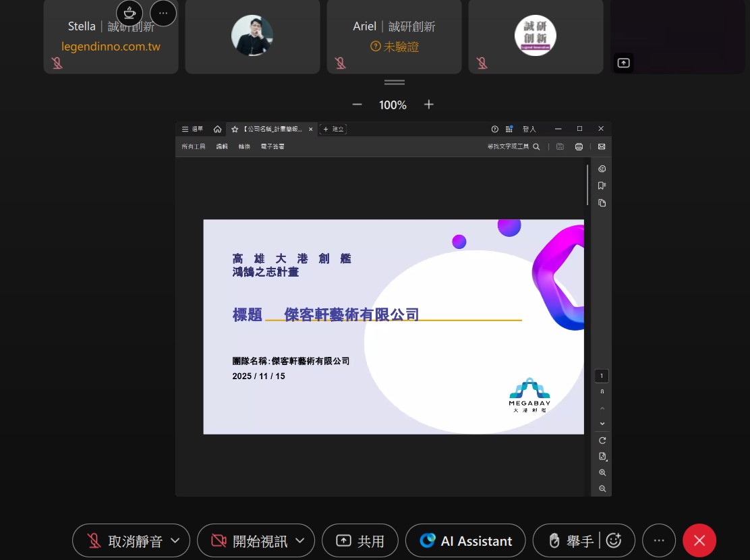Open the emoji reactions smiley icon

pos(613,540)
